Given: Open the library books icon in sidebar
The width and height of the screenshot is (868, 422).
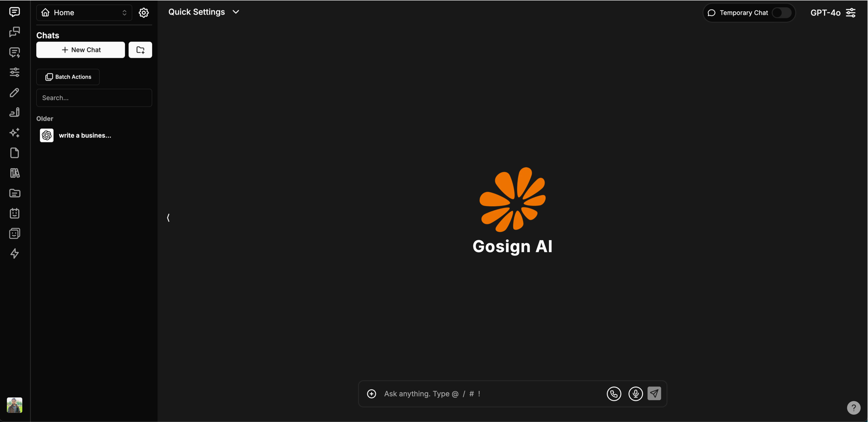Looking at the screenshot, I should coord(14,173).
